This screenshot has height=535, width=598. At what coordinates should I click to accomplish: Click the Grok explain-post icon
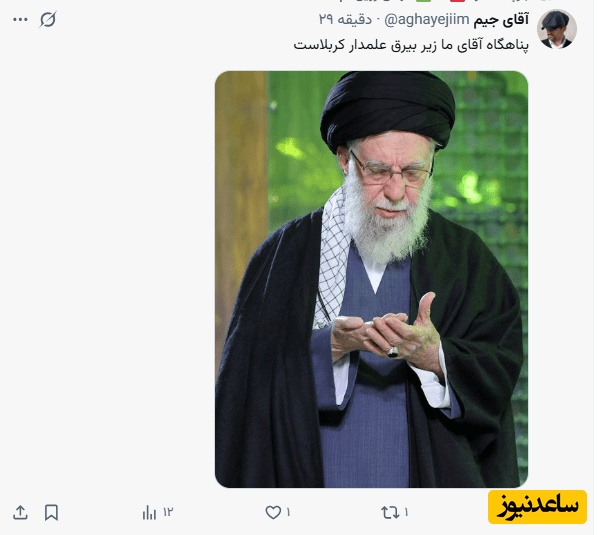pyautogui.click(x=48, y=19)
